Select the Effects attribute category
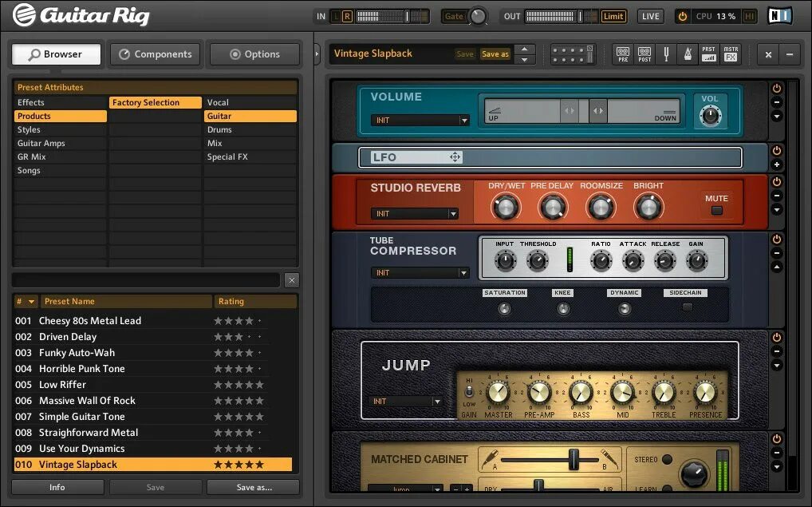 click(60, 103)
